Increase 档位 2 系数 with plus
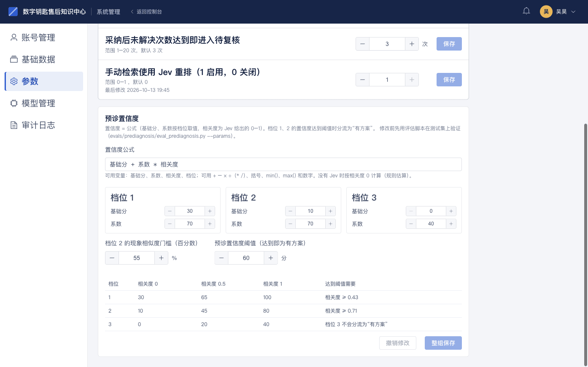Screen dimensions: 588x367 click(x=330, y=224)
